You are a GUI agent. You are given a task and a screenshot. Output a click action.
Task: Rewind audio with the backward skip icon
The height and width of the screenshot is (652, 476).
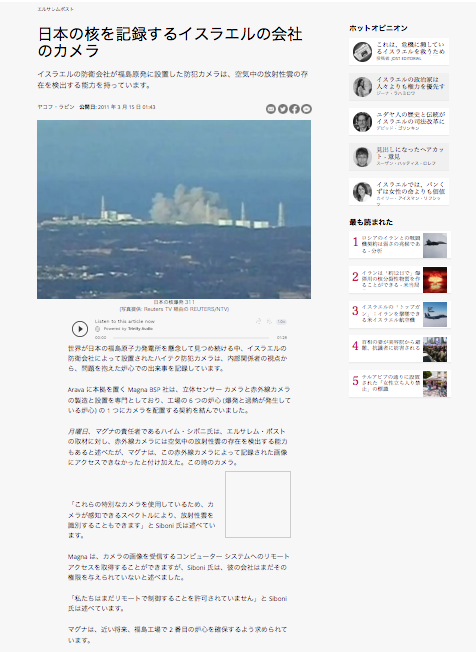pyautogui.click(x=258, y=321)
